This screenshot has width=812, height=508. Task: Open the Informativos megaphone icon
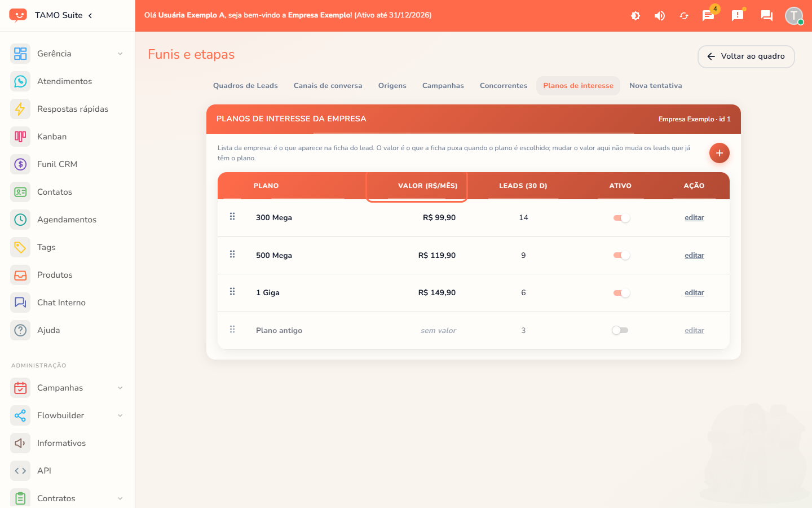tap(20, 443)
